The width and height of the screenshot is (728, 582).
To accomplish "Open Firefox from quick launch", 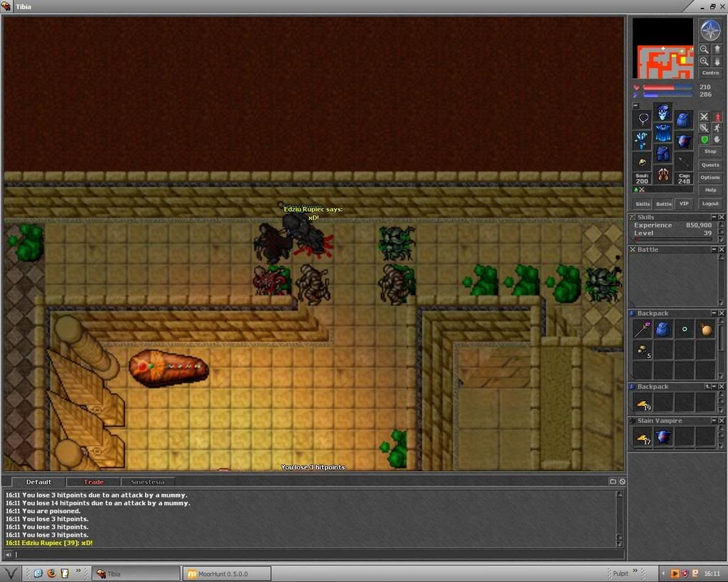I will tap(51, 573).
